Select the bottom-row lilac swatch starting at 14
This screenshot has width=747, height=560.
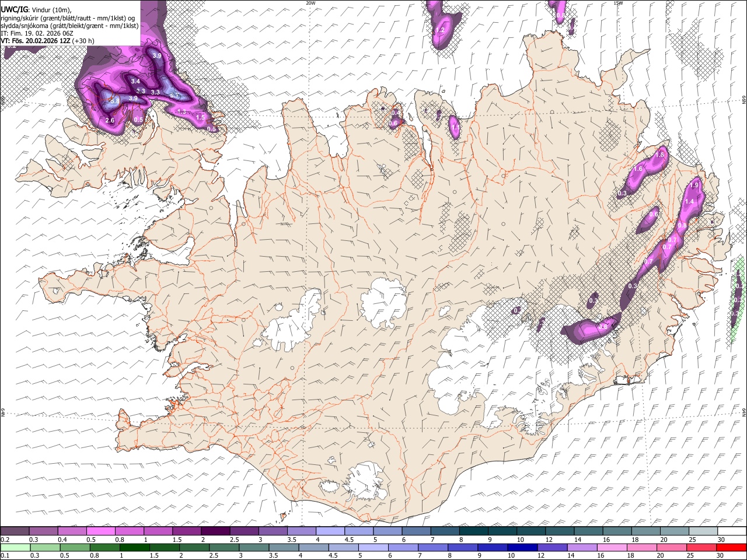coord(581,547)
